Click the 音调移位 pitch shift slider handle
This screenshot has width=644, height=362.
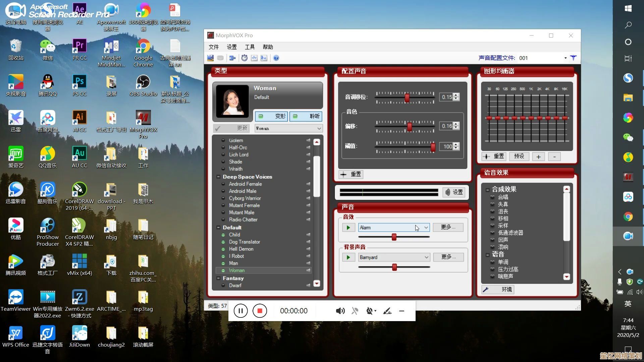(x=407, y=97)
